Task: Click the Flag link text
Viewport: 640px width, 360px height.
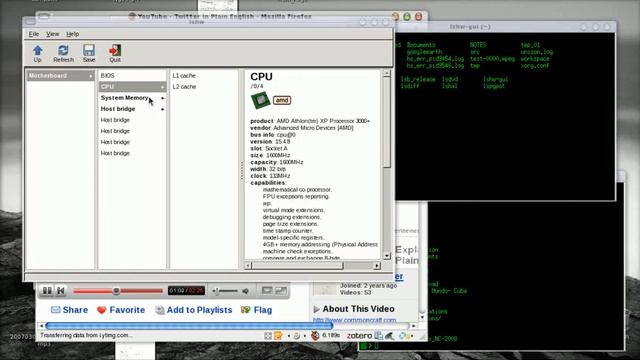Action: pos(262,310)
